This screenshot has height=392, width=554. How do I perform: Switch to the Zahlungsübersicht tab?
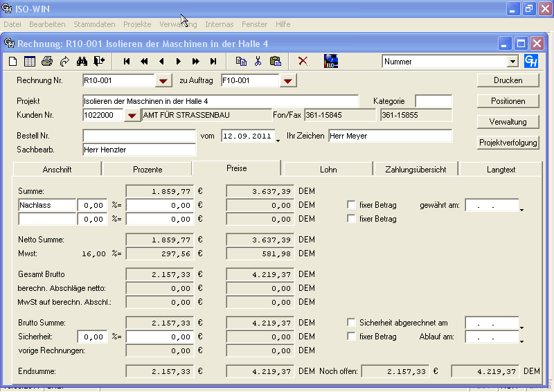click(415, 169)
